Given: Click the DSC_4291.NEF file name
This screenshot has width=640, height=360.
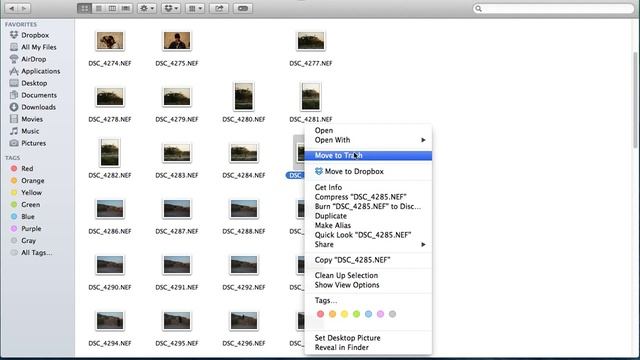Looking at the screenshot, I should point(177,287).
